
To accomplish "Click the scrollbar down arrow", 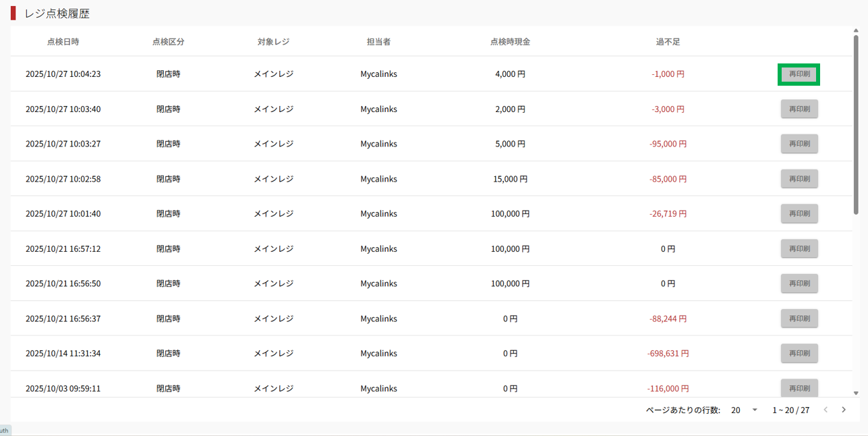I will (x=856, y=393).
